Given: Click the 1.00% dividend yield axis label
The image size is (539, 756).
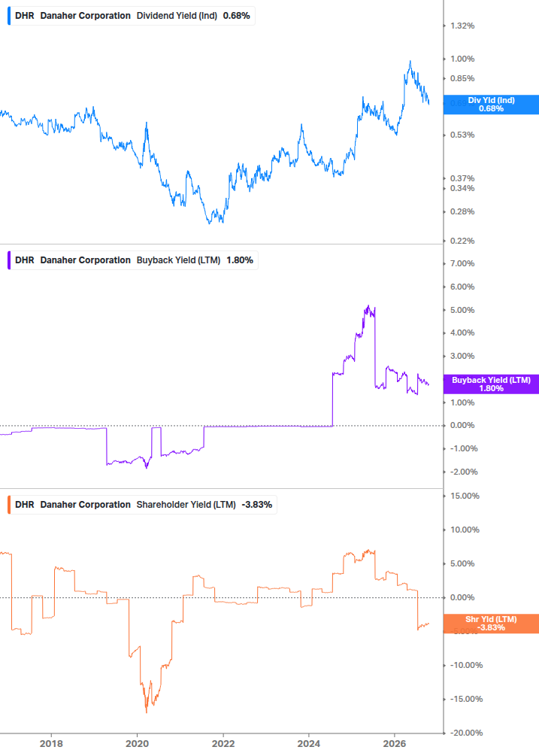Looking at the screenshot, I should (x=462, y=59).
